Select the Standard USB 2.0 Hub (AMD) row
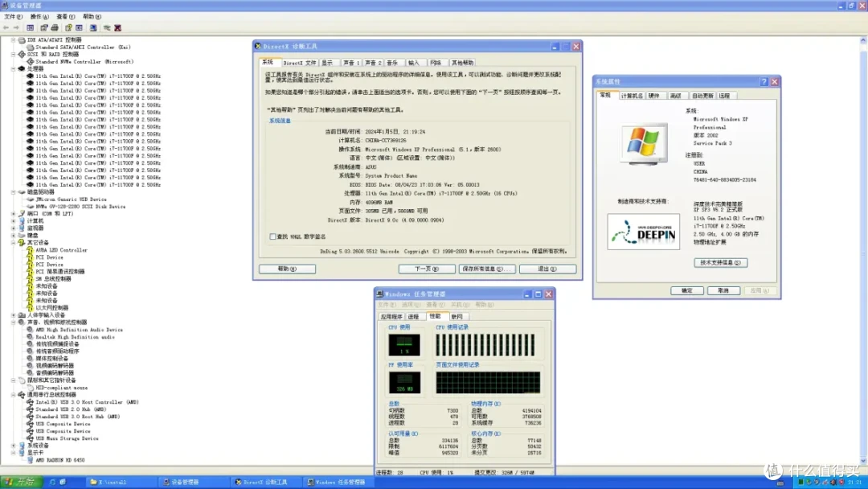 (70, 409)
